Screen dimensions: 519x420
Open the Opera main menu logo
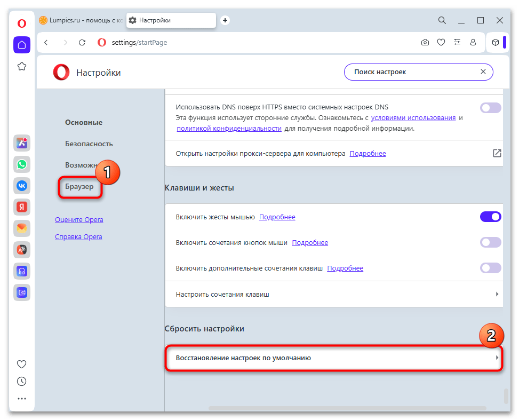click(22, 23)
